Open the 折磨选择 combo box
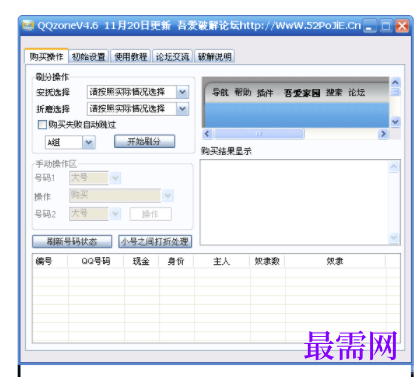 point(138,109)
